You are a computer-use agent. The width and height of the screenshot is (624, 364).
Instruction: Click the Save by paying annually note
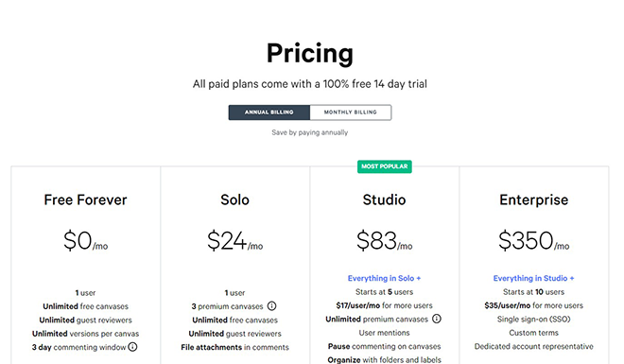pos(309,132)
